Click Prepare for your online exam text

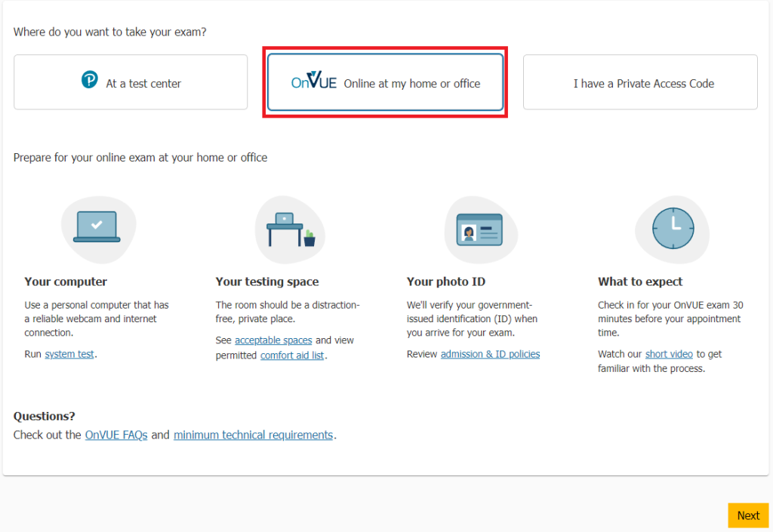140,158
